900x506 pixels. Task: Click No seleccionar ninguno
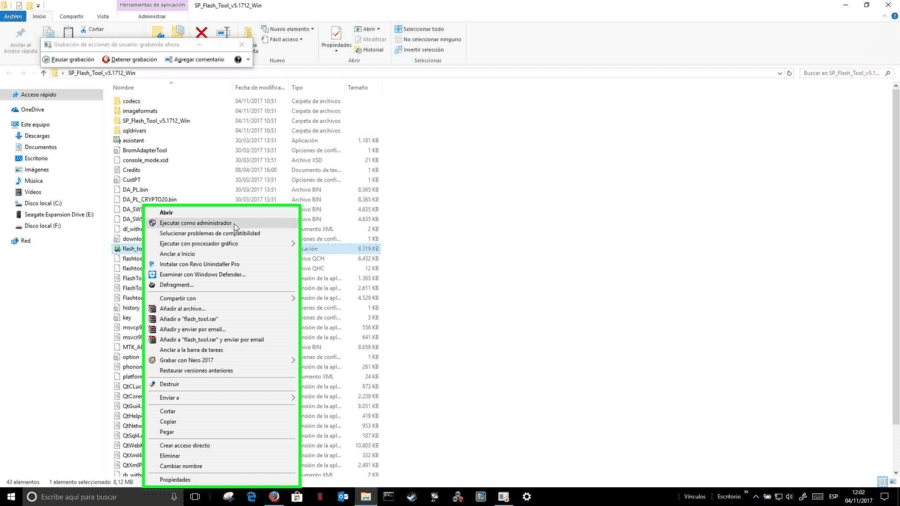[x=428, y=40]
